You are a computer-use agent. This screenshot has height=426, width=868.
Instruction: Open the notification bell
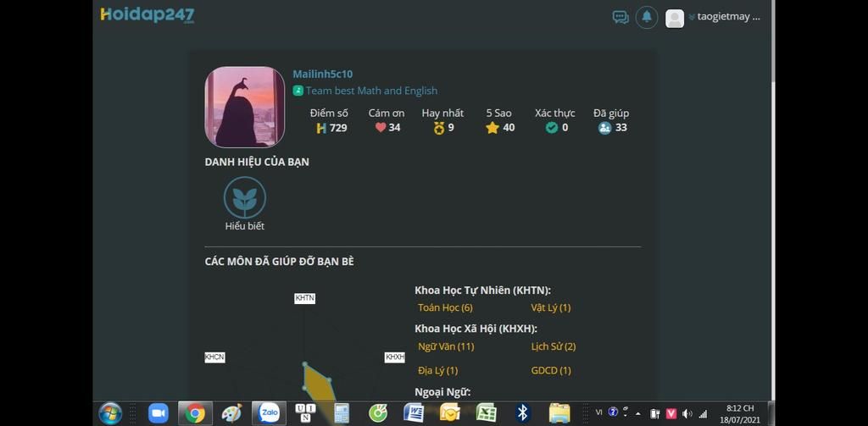click(647, 17)
